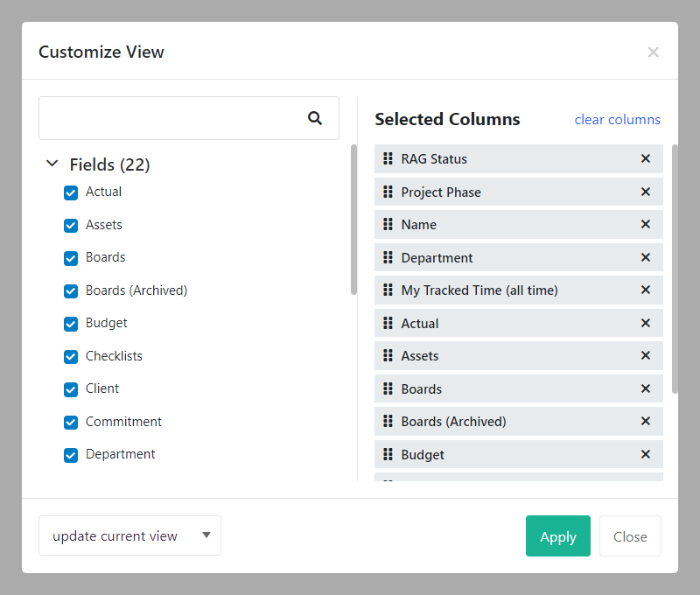Image resolution: width=700 pixels, height=595 pixels.
Task: Collapse the Fields (22) section
Action: click(x=52, y=164)
